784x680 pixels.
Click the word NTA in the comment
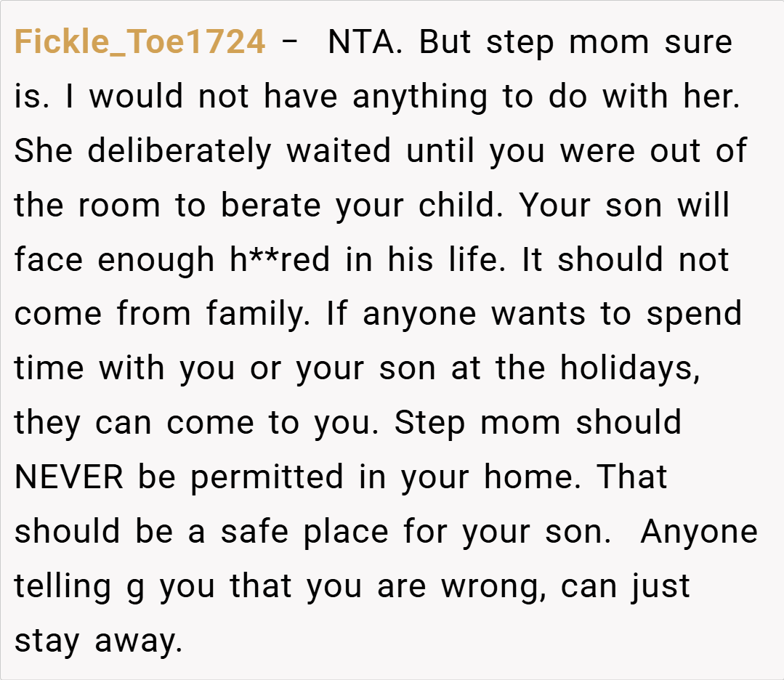pyautogui.click(x=361, y=43)
